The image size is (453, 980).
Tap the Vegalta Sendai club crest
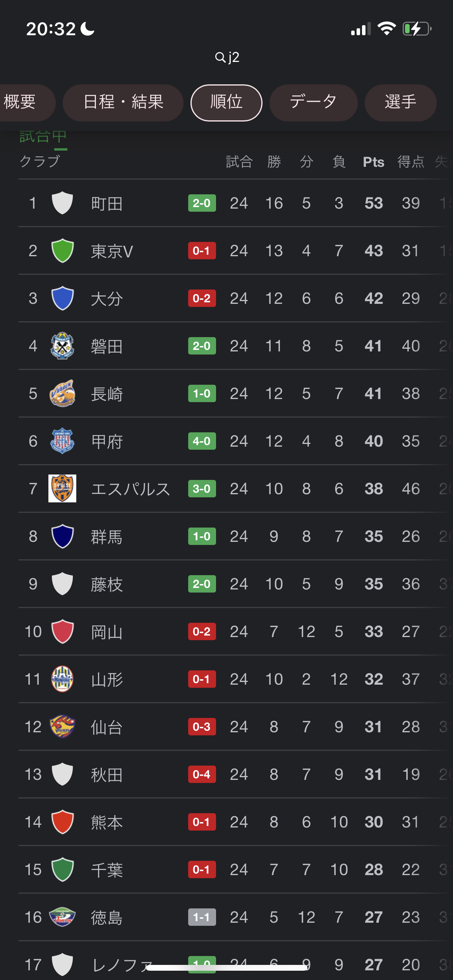coord(62,726)
